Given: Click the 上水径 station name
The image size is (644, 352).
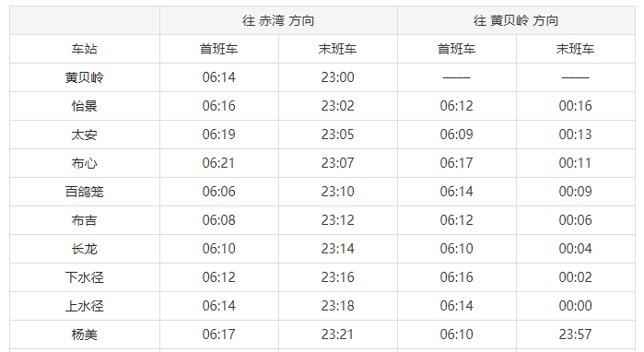Looking at the screenshot, I should click(85, 306).
